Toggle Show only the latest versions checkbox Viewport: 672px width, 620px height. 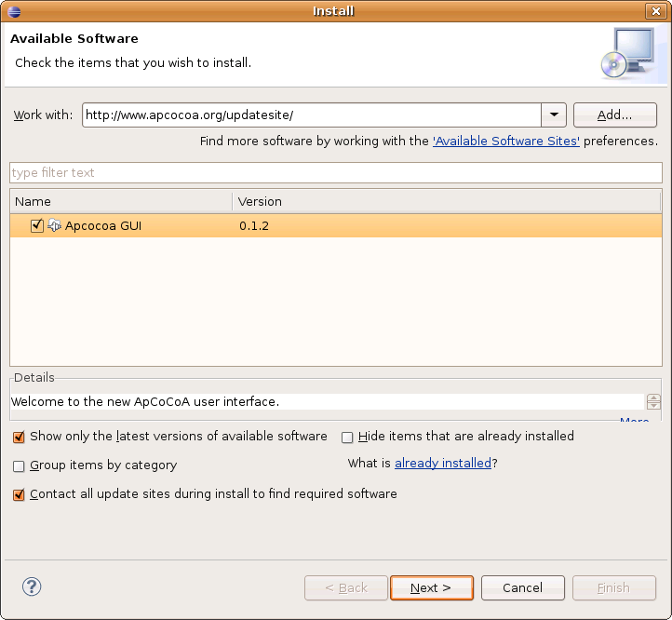point(19,437)
